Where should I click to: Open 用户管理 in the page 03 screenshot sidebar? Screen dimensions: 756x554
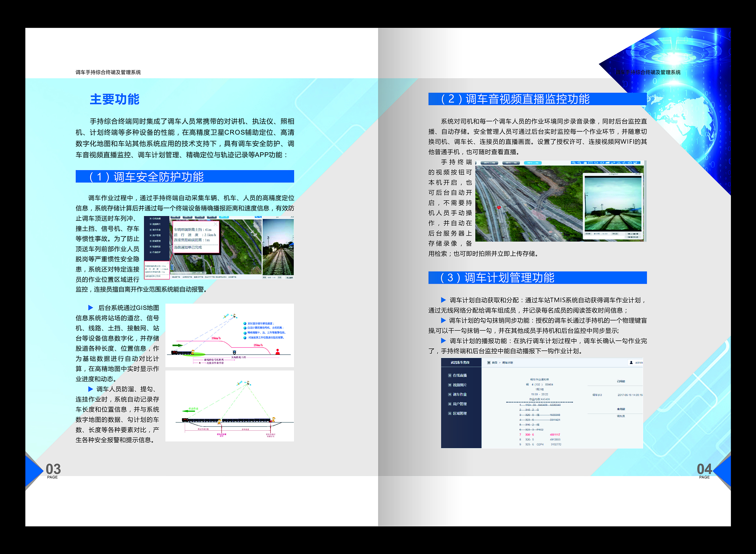pyautogui.click(x=155, y=235)
